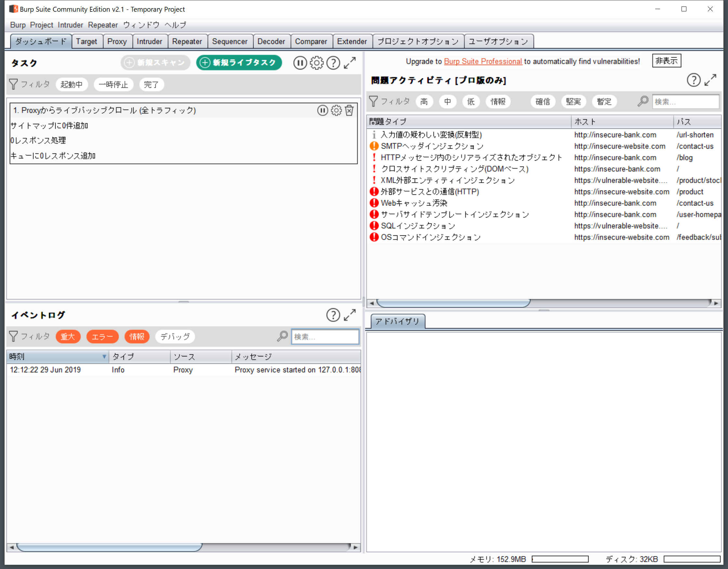728x569 pixels.
Task: Enable the デバッグ event log filter
Action: pyautogui.click(x=175, y=337)
